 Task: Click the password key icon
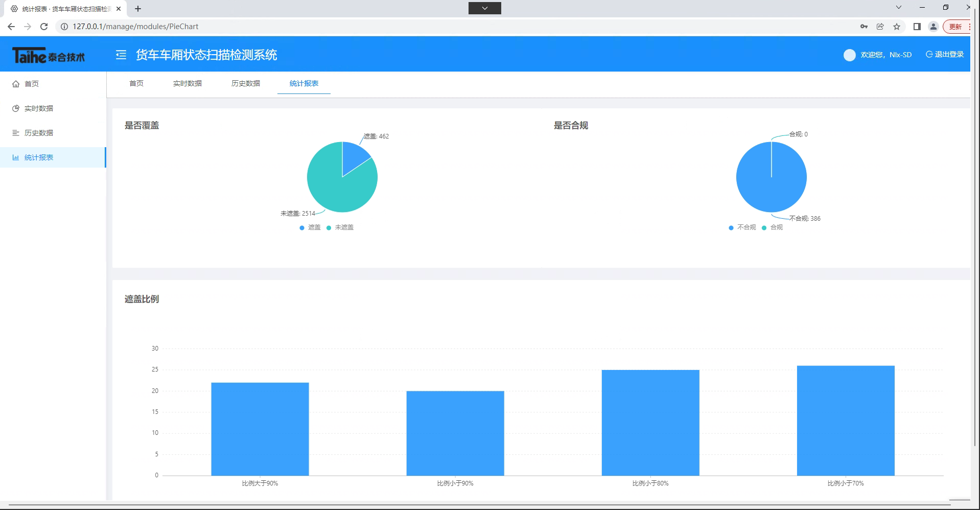point(864,27)
